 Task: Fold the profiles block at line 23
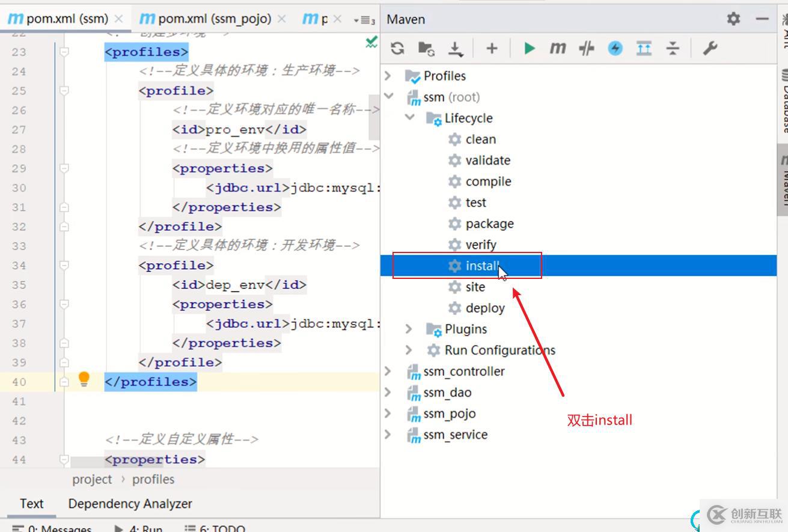[64, 52]
